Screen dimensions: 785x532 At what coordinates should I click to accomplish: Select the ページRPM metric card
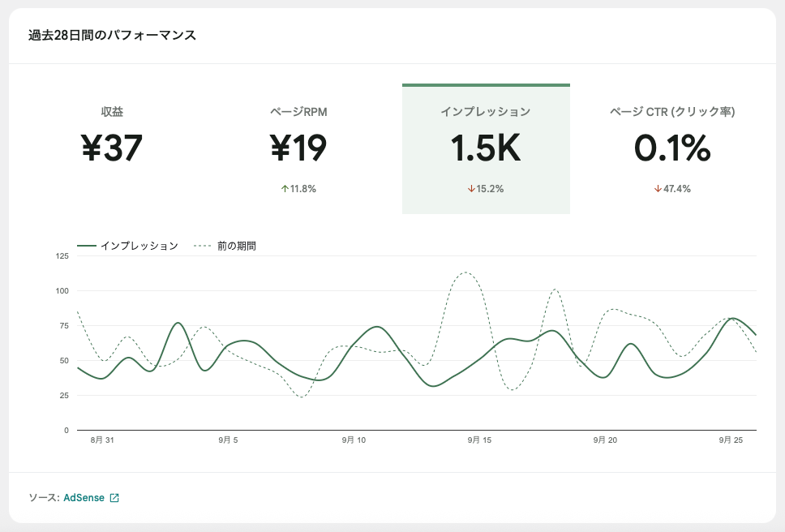coord(298,148)
